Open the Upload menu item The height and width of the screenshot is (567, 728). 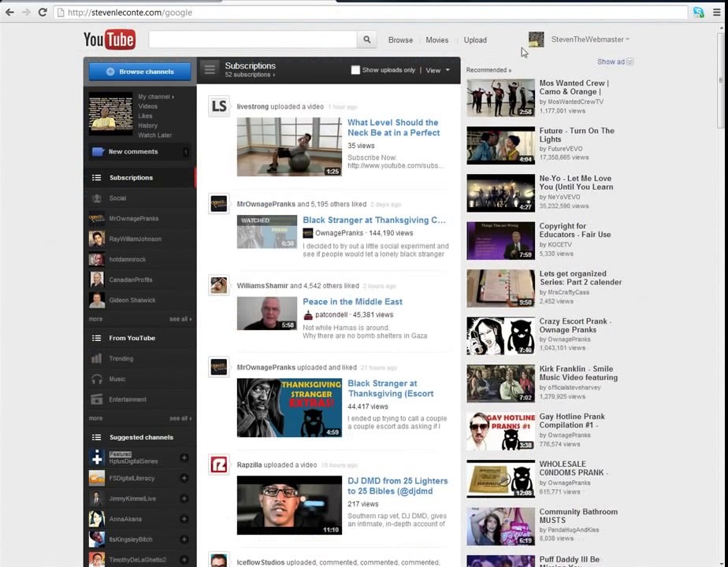pos(475,40)
